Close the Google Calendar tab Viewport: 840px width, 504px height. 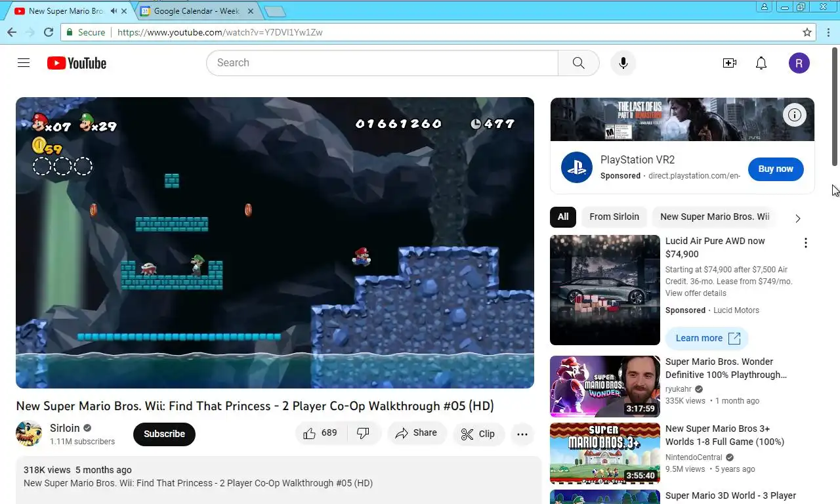pyautogui.click(x=250, y=11)
